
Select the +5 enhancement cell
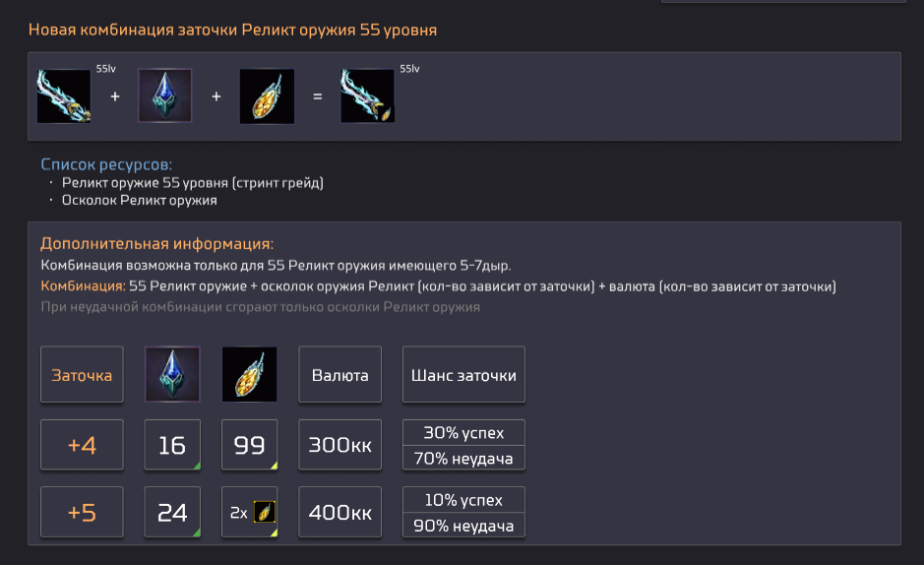tap(82, 512)
